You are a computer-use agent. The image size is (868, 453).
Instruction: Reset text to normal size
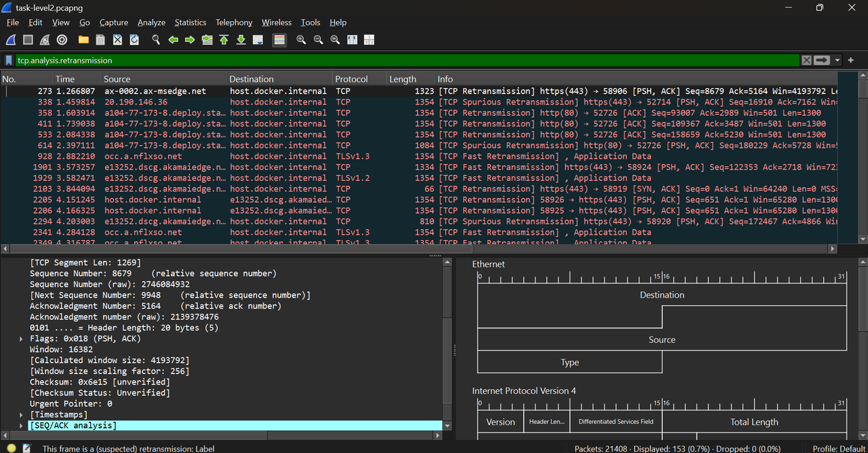pyautogui.click(x=335, y=40)
